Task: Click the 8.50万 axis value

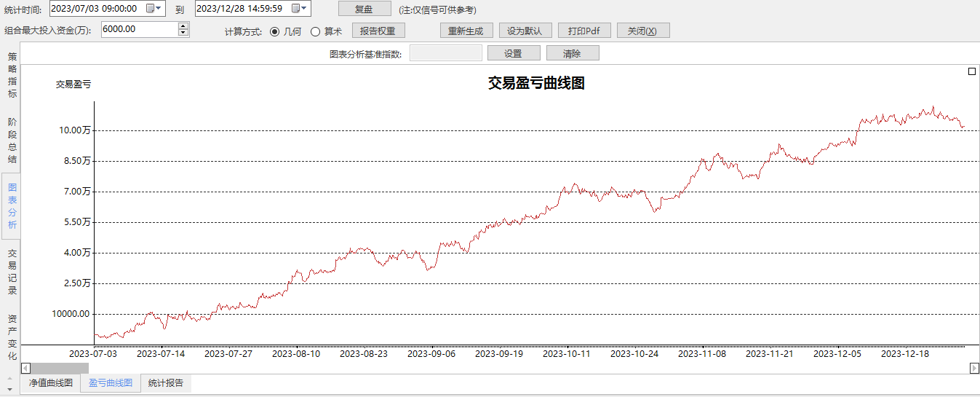Action: 77,161
